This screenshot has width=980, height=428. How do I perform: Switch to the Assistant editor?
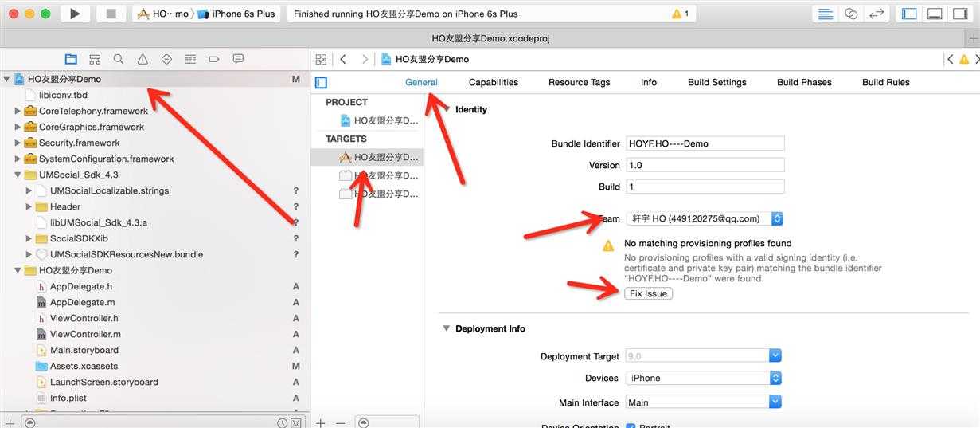[x=851, y=14]
